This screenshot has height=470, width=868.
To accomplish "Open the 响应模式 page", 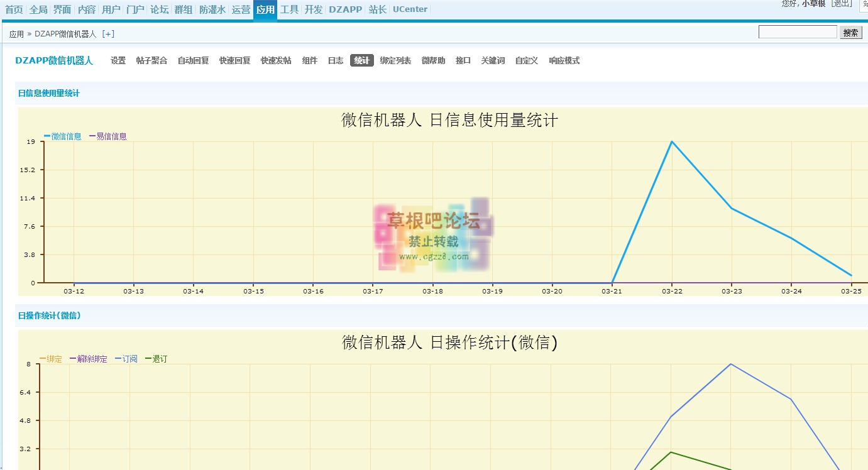I will click(564, 60).
